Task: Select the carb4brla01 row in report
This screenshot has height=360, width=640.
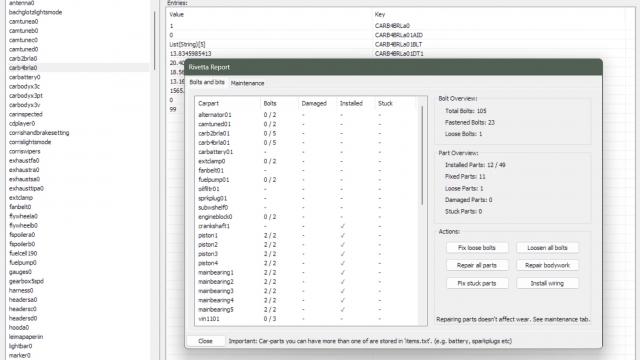Action: point(307,143)
